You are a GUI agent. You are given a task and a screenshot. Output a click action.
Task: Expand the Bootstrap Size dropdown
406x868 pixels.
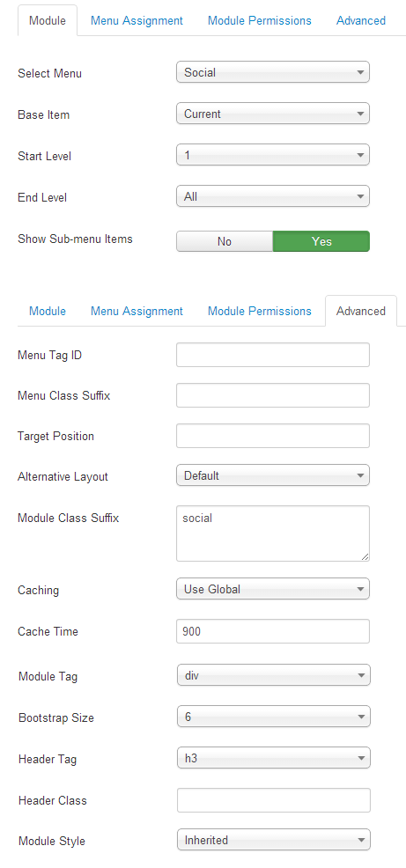click(274, 717)
